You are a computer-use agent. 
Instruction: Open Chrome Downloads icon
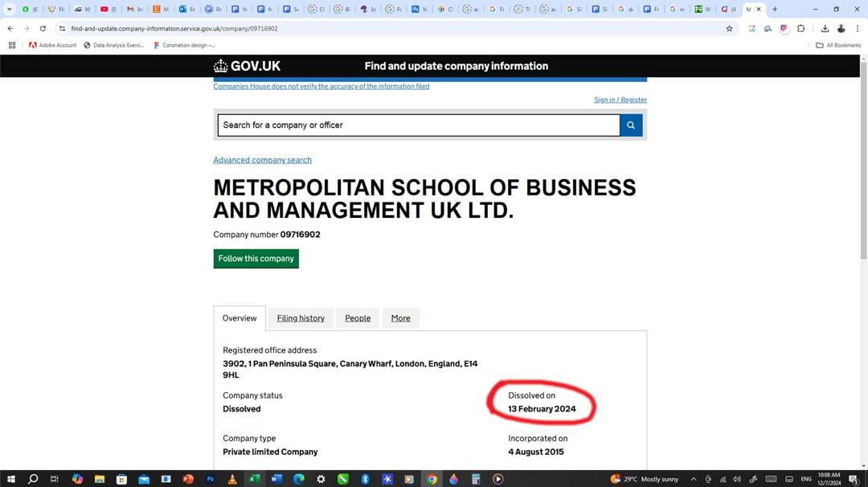click(825, 28)
